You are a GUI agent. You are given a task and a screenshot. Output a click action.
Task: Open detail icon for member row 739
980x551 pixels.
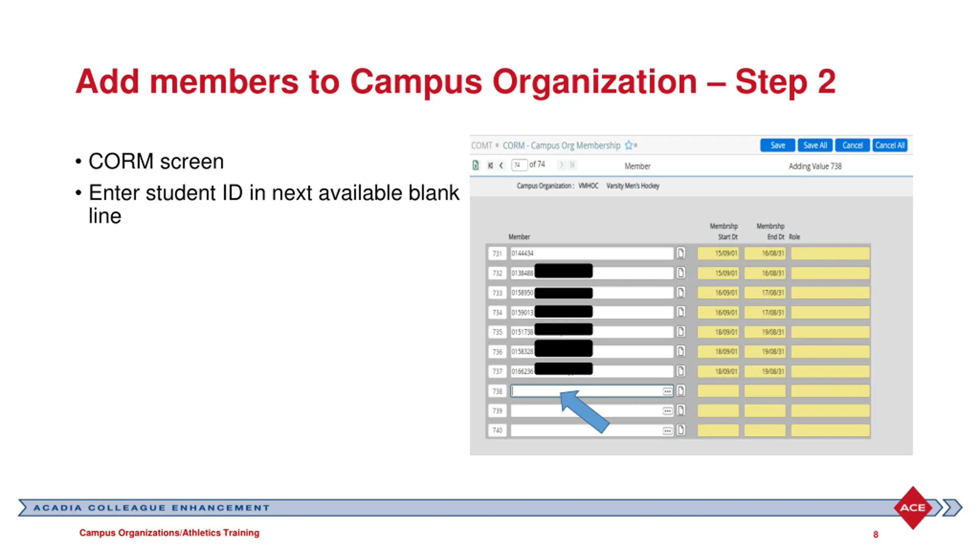[x=681, y=410]
